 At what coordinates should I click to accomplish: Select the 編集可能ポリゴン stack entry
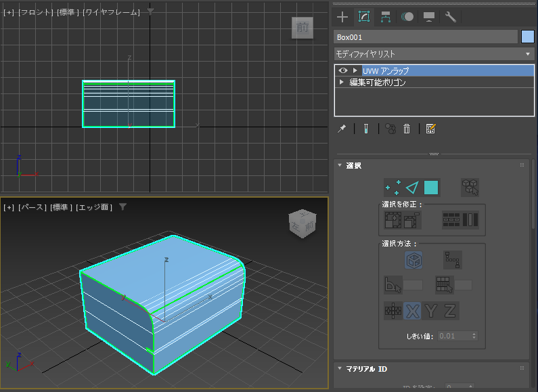point(378,83)
